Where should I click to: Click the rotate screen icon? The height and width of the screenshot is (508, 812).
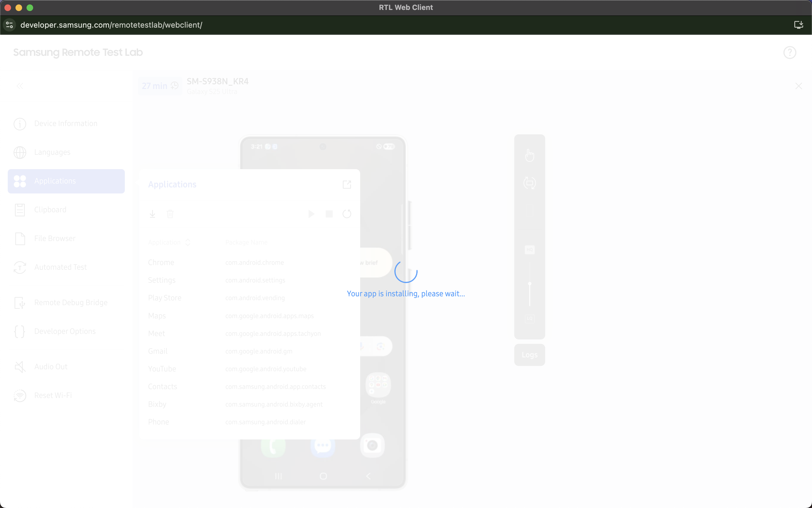point(529,183)
